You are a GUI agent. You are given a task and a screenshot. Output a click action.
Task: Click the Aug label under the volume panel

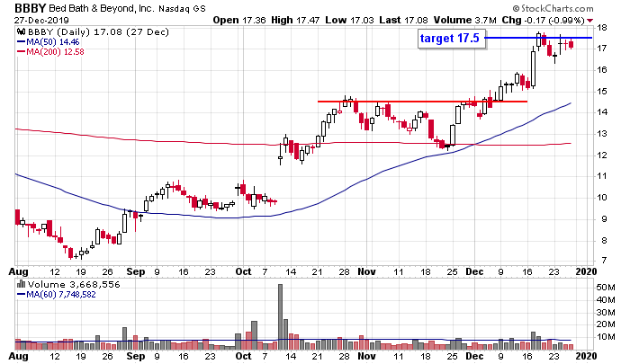tap(19, 356)
